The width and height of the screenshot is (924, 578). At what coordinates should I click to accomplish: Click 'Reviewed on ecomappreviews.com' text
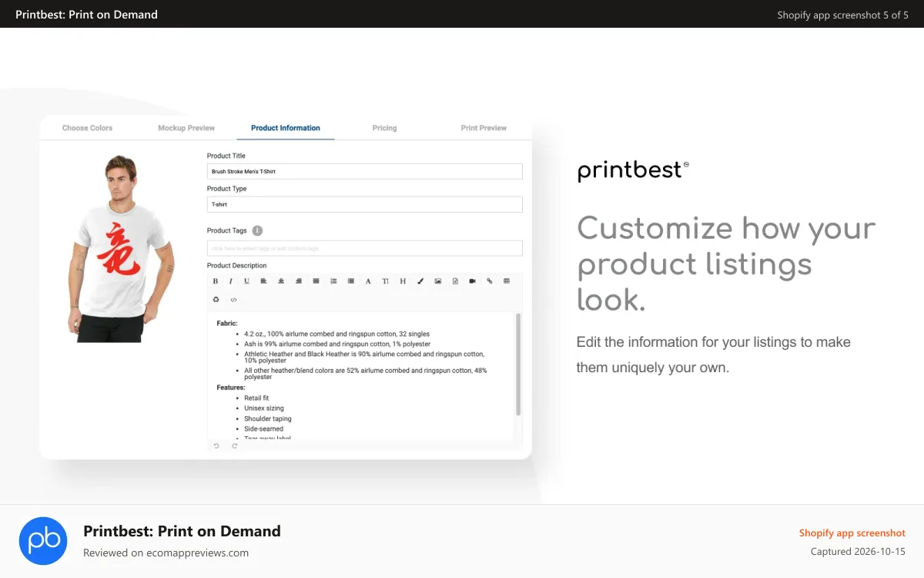[166, 553]
